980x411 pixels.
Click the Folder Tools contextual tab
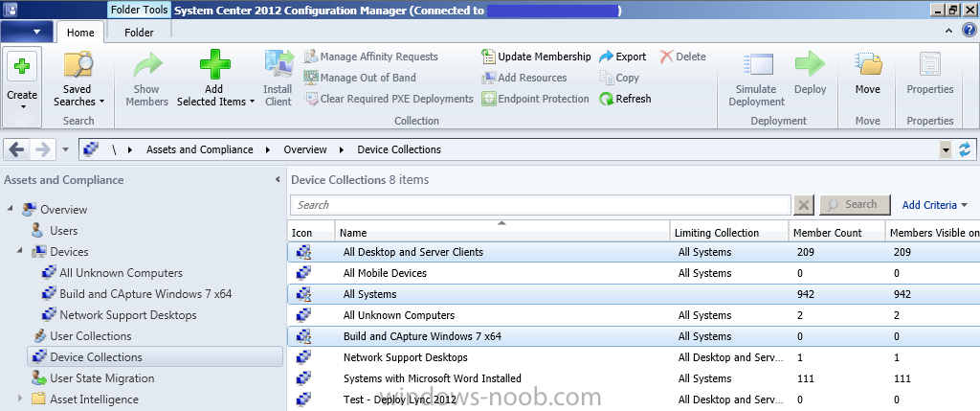pos(139,10)
